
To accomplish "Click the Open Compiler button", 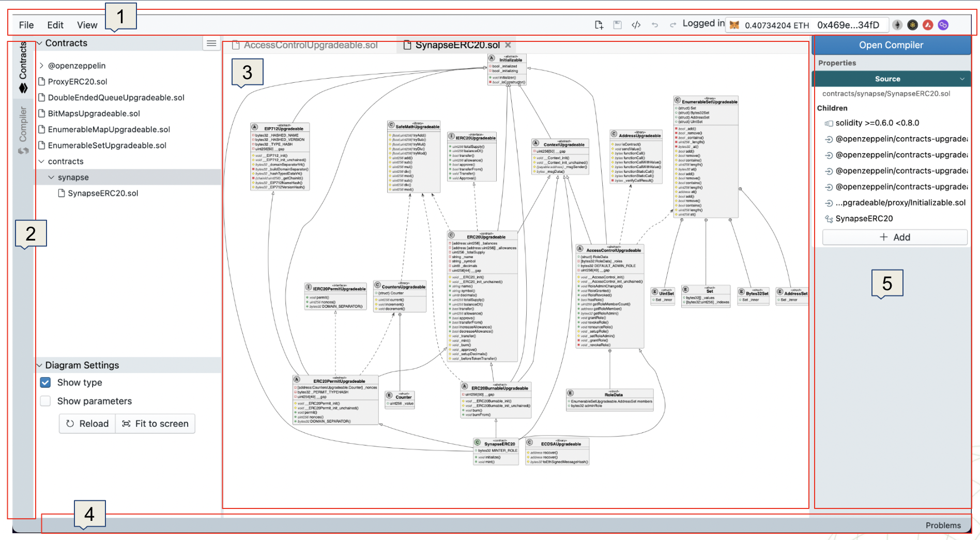I will click(x=891, y=45).
